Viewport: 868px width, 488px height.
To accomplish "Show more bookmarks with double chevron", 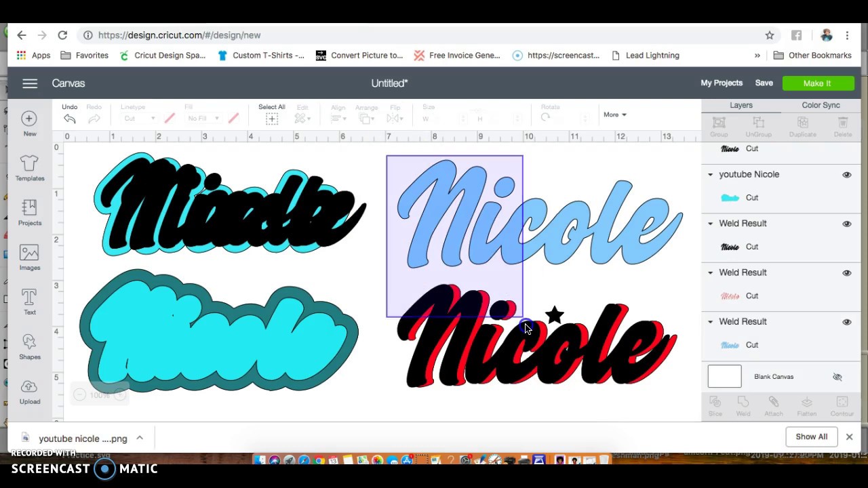I will coord(757,56).
